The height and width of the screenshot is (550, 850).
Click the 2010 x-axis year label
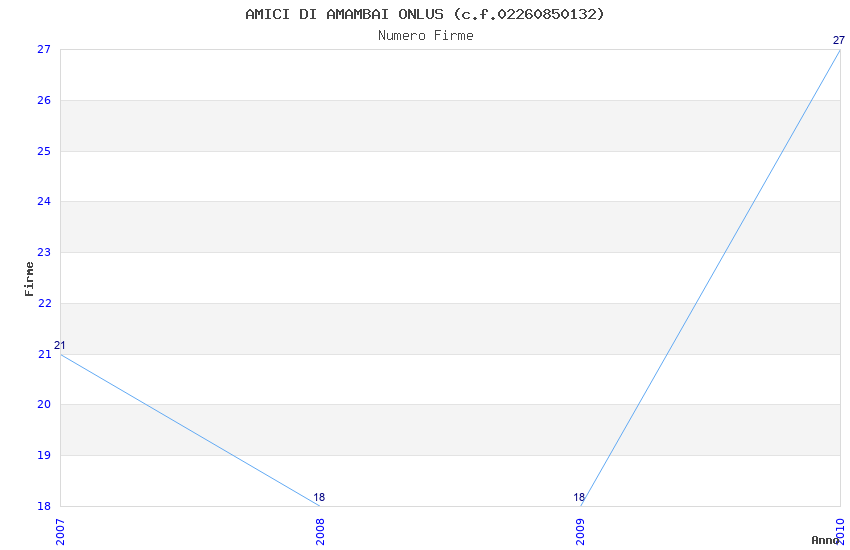(x=840, y=532)
